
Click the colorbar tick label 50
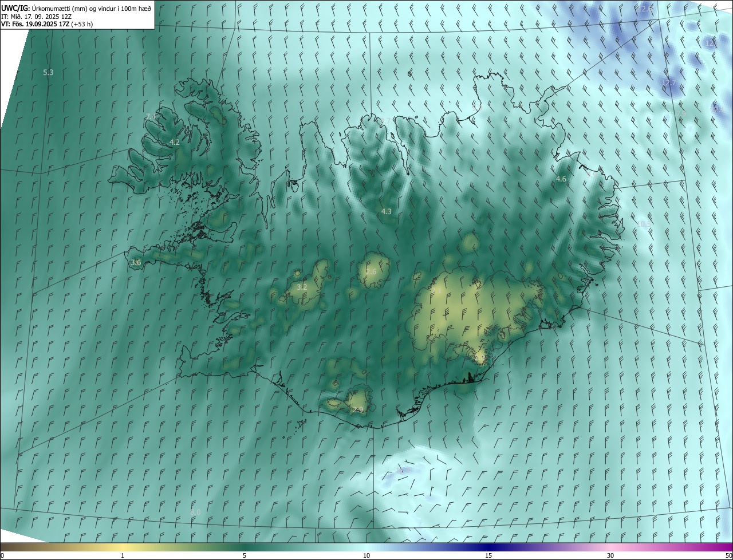click(x=728, y=555)
